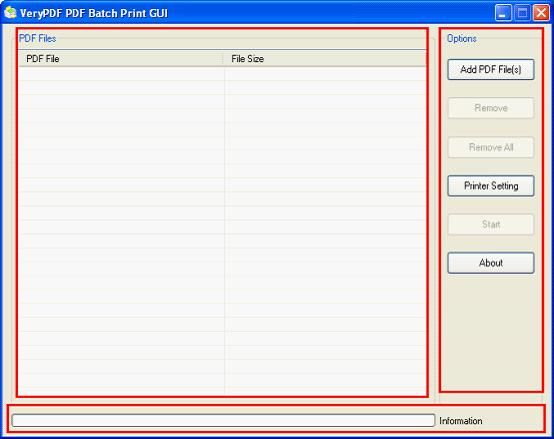The width and height of the screenshot is (554, 439).
Task: Click the blank Options panel area below About
Action: pyautogui.click(x=491, y=332)
